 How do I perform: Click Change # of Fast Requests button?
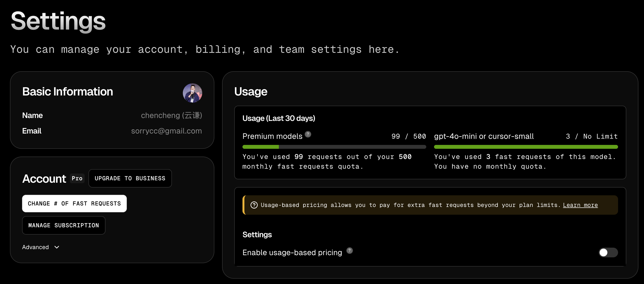point(74,204)
